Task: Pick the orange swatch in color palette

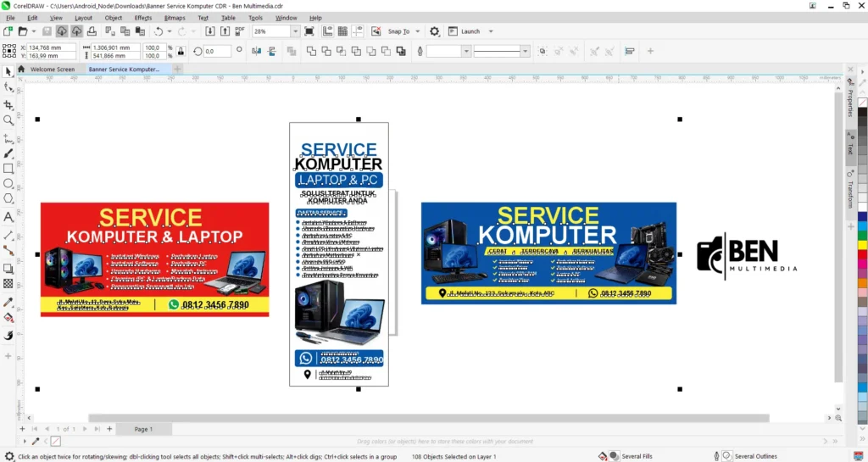Action: click(x=863, y=283)
